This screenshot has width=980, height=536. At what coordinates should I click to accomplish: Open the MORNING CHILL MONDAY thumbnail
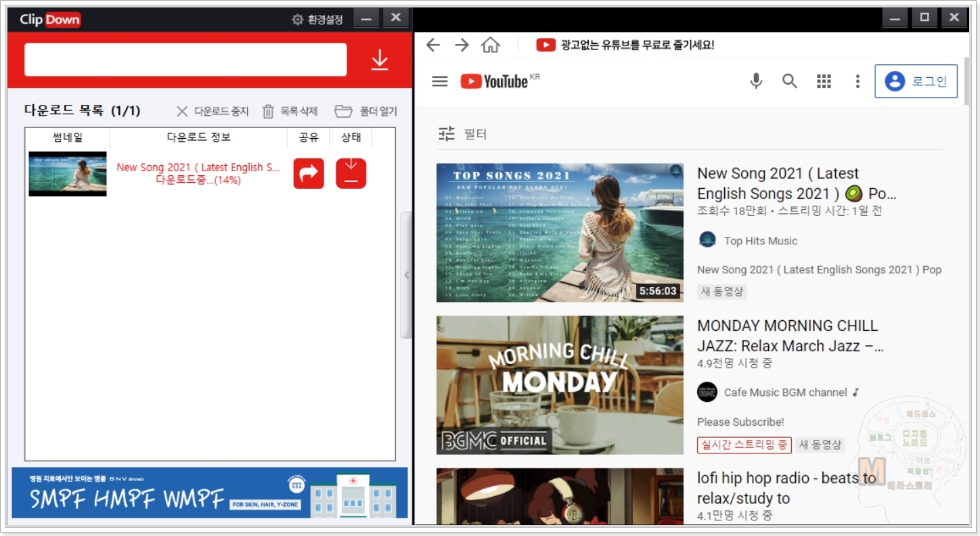tap(560, 385)
